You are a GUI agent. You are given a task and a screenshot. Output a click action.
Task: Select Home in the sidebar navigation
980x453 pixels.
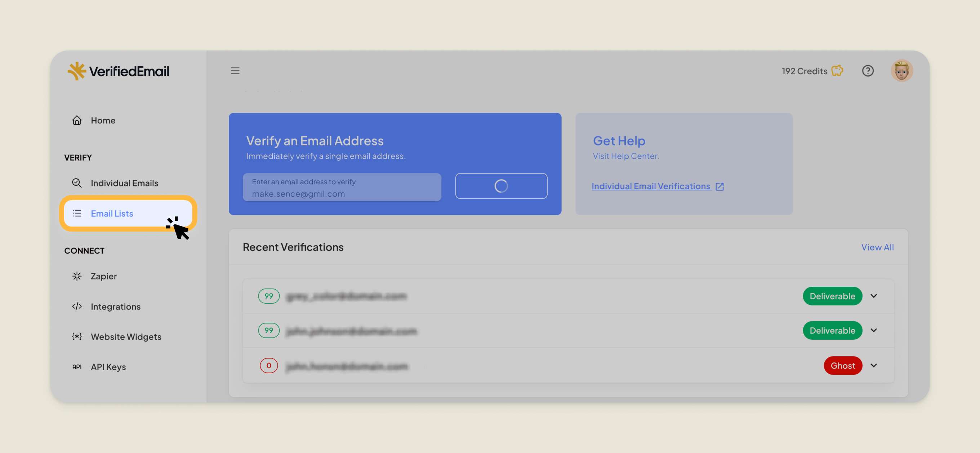pyautogui.click(x=103, y=120)
